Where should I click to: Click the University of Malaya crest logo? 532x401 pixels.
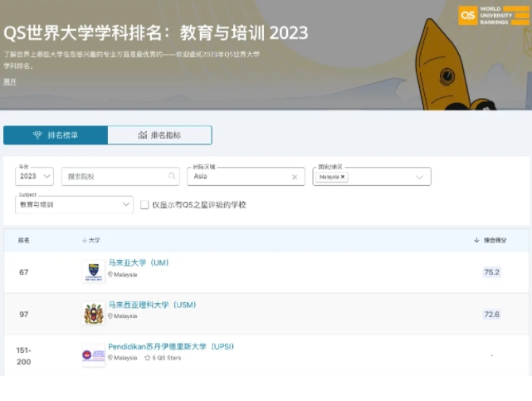pyautogui.click(x=94, y=271)
